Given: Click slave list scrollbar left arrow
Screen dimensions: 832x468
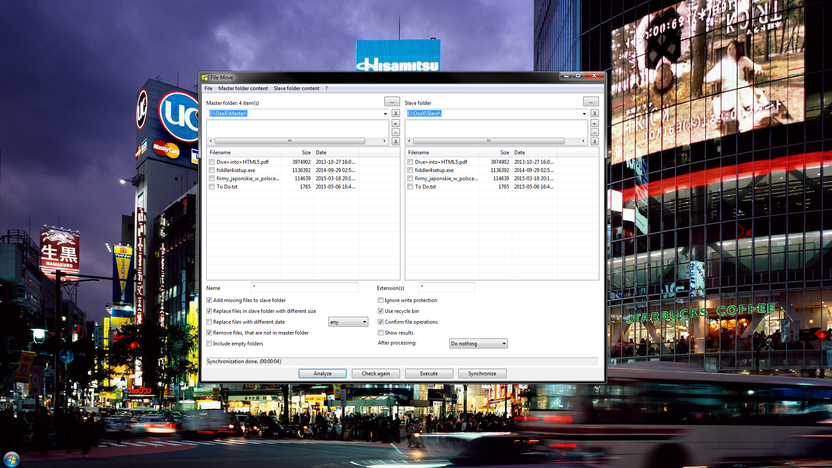Looking at the screenshot, I should click(x=409, y=141).
